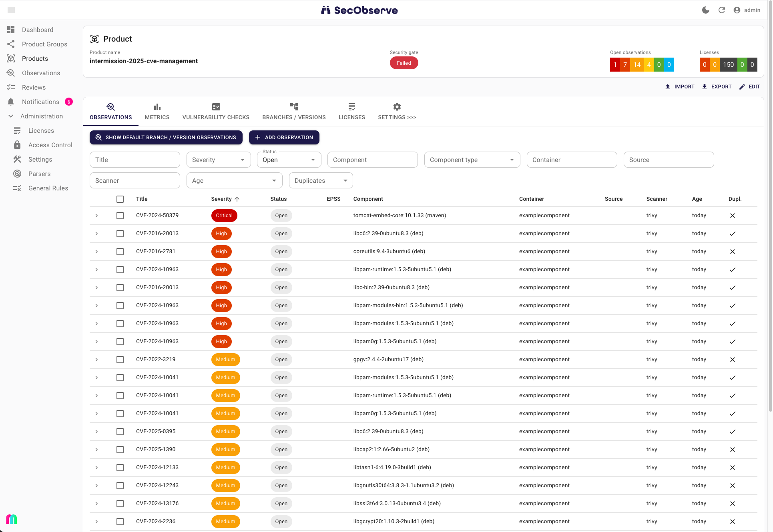Click the Add Observation button
The width and height of the screenshot is (773, 532).
[284, 137]
